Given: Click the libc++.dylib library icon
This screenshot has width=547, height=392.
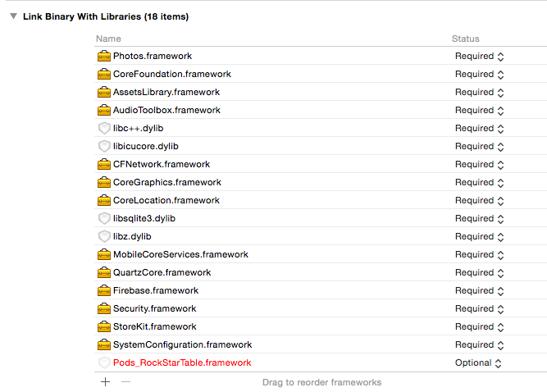Looking at the screenshot, I should point(104,128).
